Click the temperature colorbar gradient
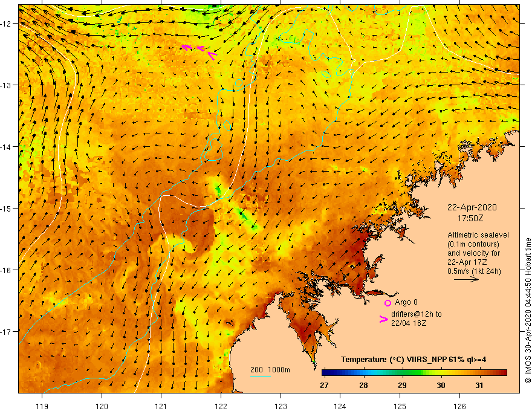532x411 pixels. pos(414,373)
